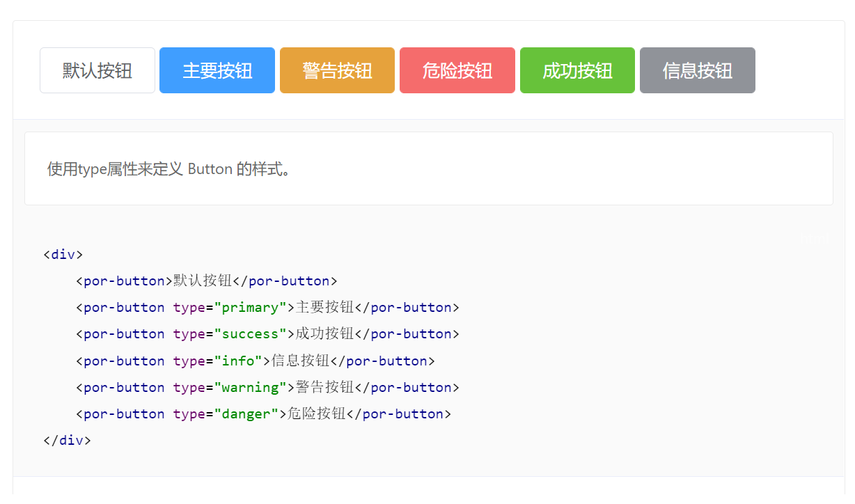Click the red 危险按钮 button

coord(457,70)
